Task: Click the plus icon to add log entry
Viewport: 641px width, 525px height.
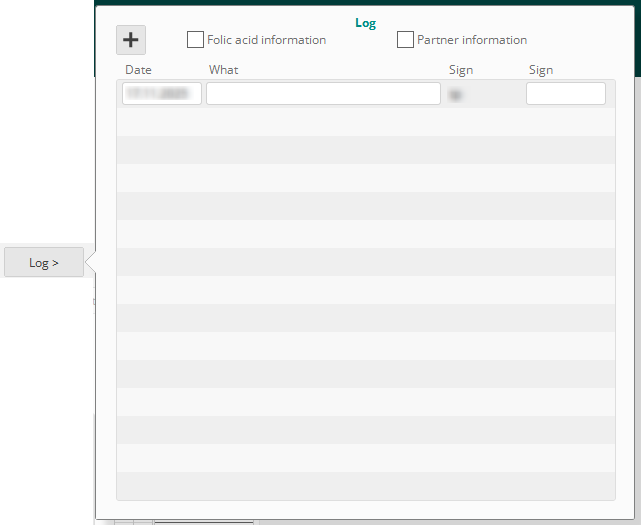Action: click(131, 40)
